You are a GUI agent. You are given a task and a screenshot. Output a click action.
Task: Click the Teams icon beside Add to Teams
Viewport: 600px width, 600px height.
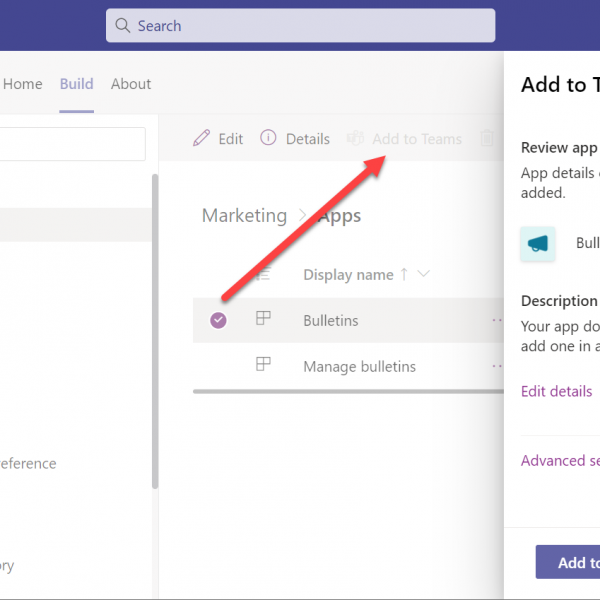pos(355,138)
